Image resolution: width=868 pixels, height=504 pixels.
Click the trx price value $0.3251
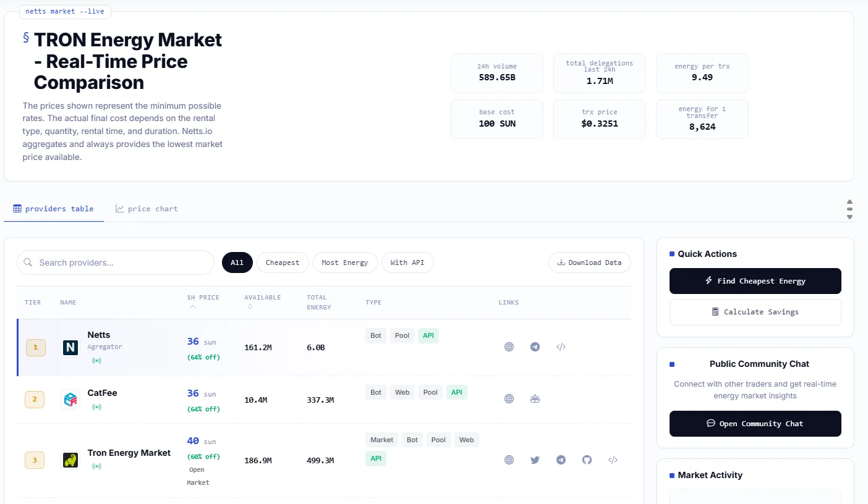[600, 124]
